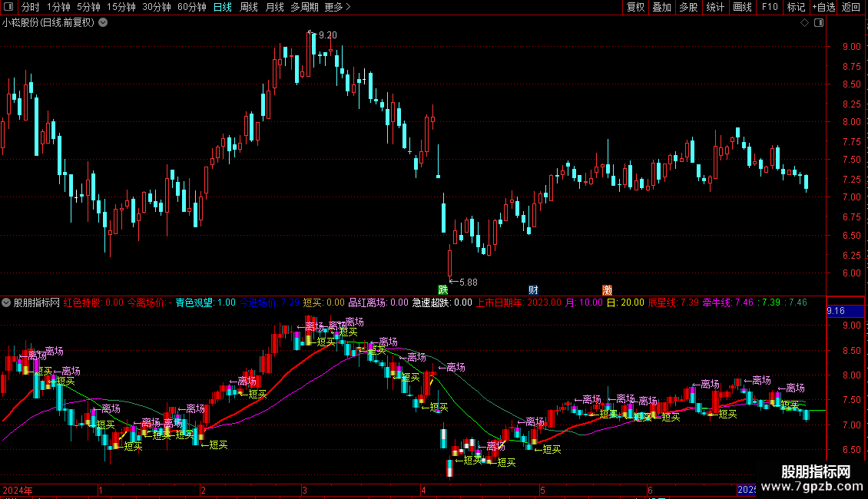868x499 pixels.
Task: Switch to 月线 monthly chart
Action: point(274,7)
